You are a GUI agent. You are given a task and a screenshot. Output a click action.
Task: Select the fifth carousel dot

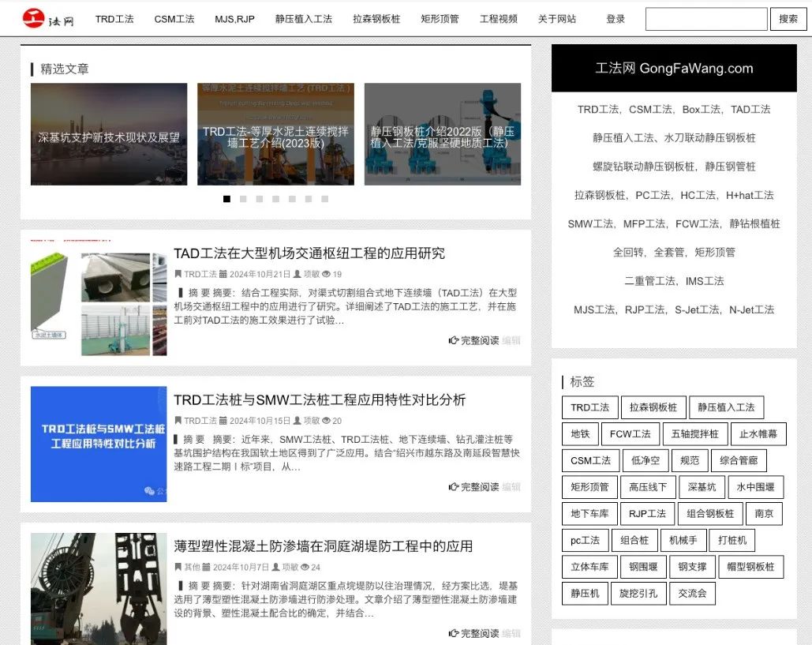click(292, 199)
